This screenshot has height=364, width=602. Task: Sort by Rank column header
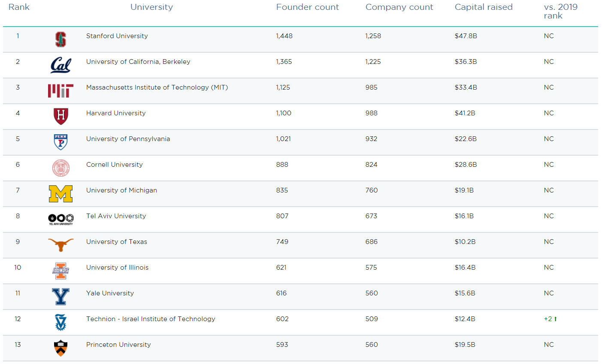coord(19,7)
